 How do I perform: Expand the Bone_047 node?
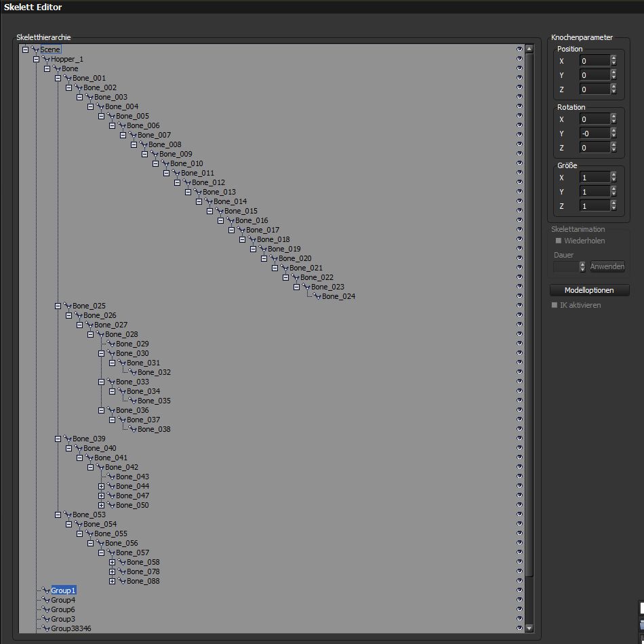point(102,496)
